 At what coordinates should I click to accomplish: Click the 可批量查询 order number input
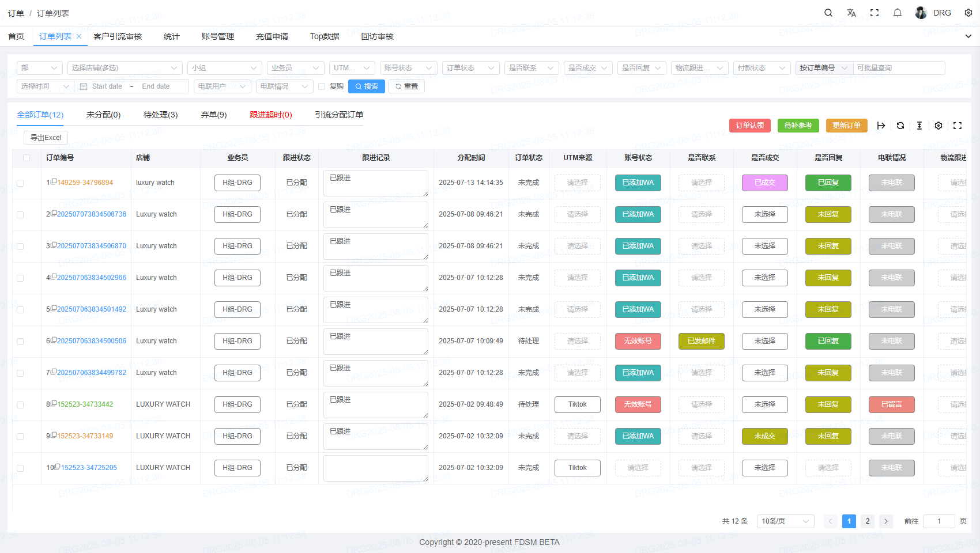(898, 68)
